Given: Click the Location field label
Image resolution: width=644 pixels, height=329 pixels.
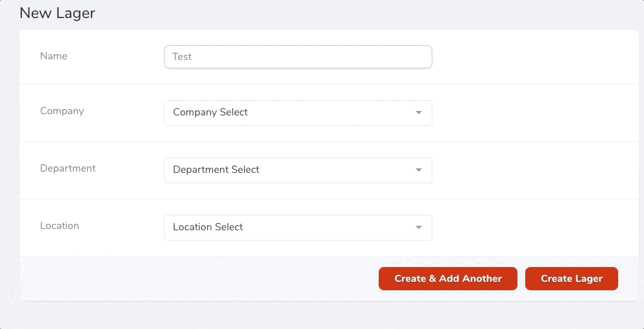Looking at the screenshot, I should pyautogui.click(x=59, y=226).
